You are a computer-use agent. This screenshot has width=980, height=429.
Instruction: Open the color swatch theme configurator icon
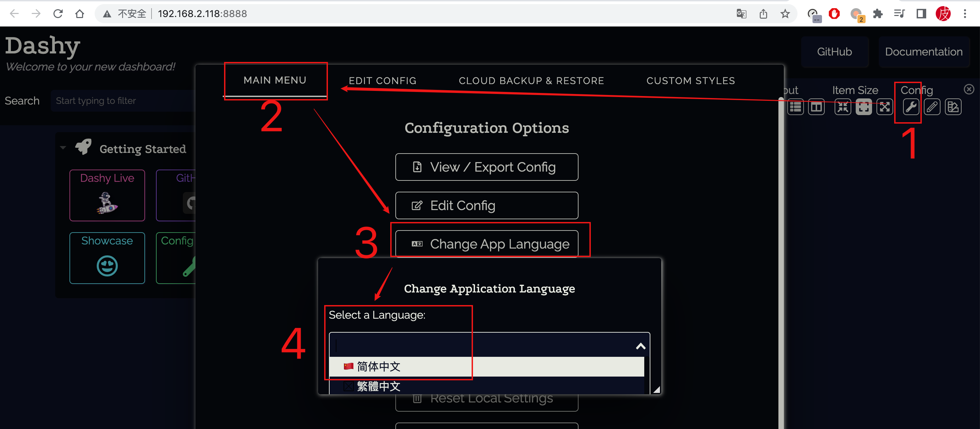coord(953,107)
